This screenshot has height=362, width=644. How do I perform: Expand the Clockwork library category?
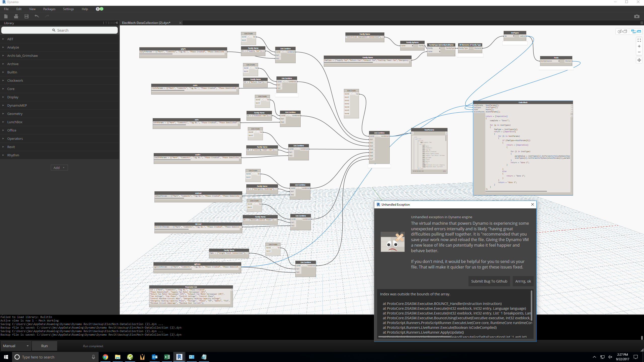tap(15, 80)
